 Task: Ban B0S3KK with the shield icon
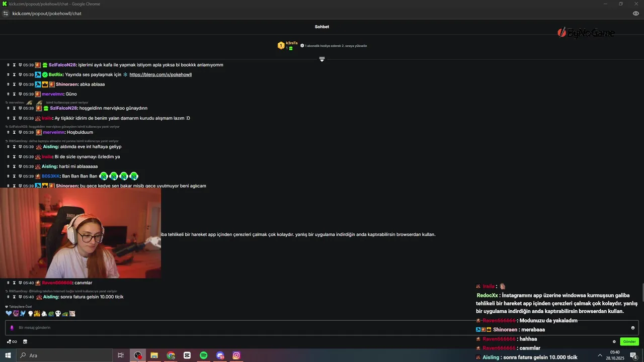(x=20, y=176)
